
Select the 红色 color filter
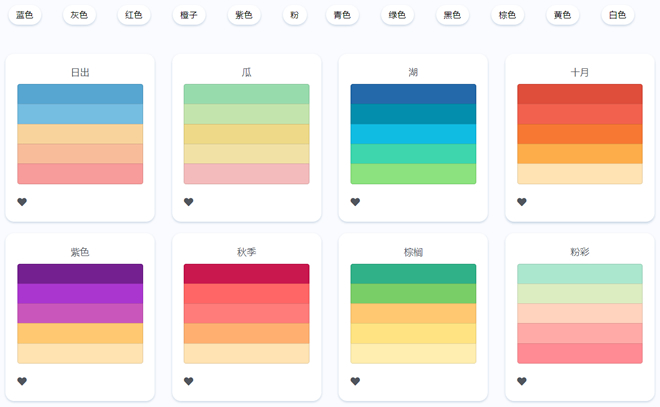click(133, 16)
